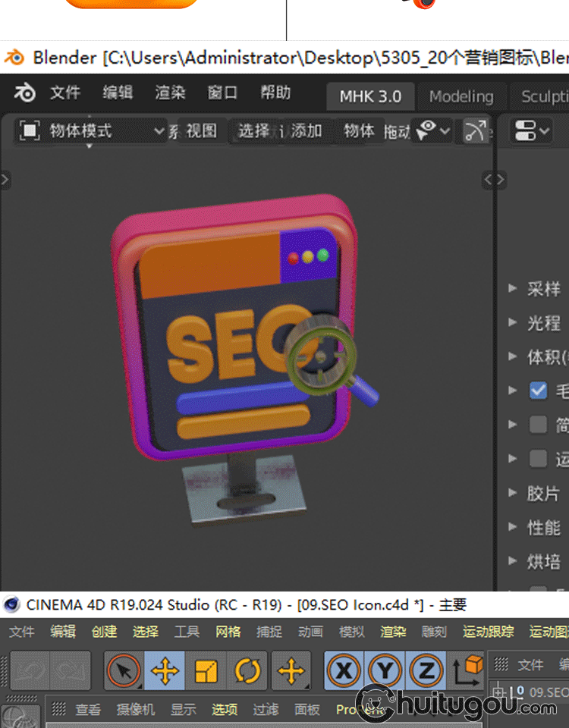The width and height of the screenshot is (569, 728).
Task: Enable the 运 checkbox in render properties
Action: click(538, 459)
